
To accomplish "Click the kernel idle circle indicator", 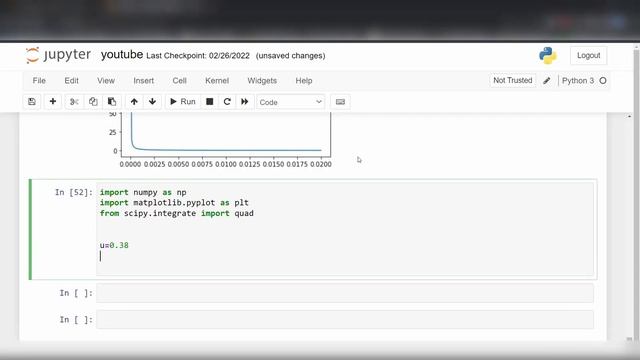I will 603,81.
